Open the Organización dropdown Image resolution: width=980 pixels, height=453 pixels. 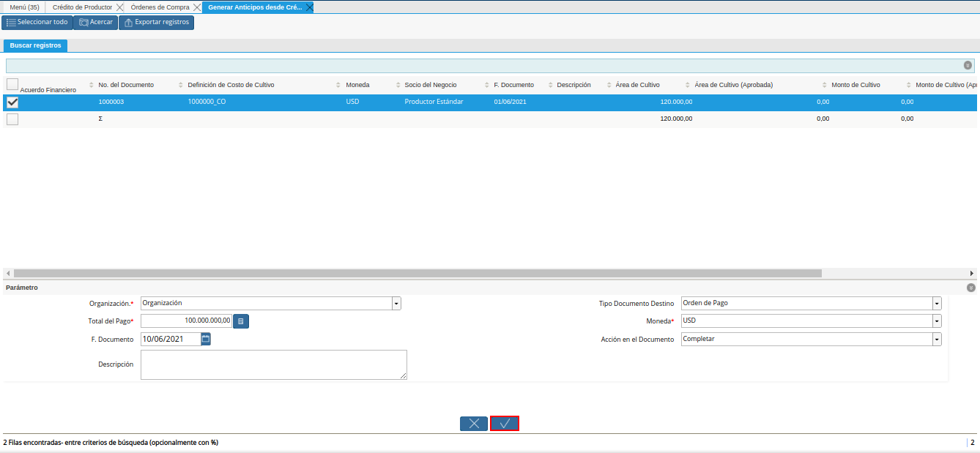[x=396, y=303]
